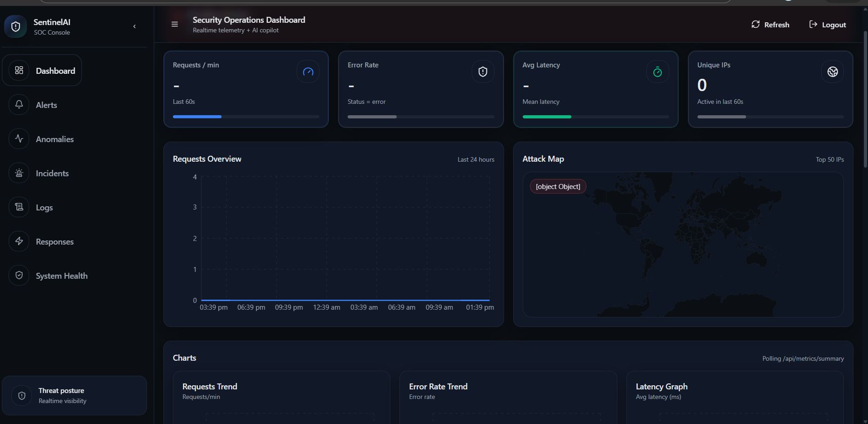Open the Threat posture card

[74, 395]
